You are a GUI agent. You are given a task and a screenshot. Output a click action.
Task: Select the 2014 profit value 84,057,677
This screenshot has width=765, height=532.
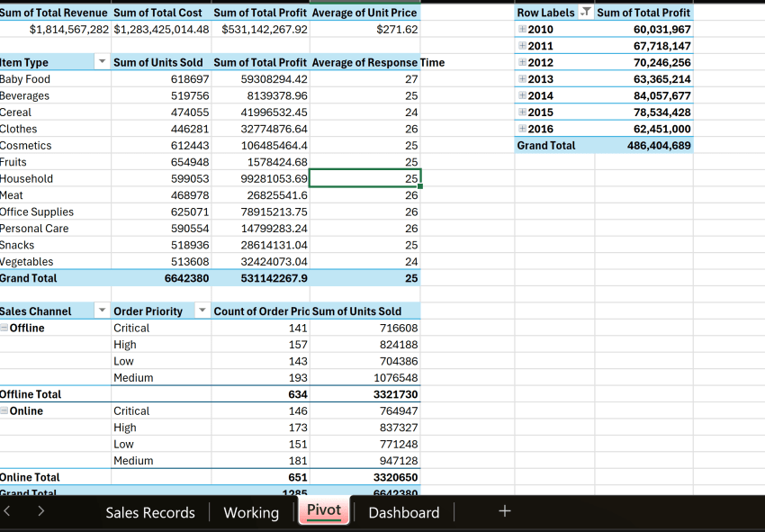(644, 95)
